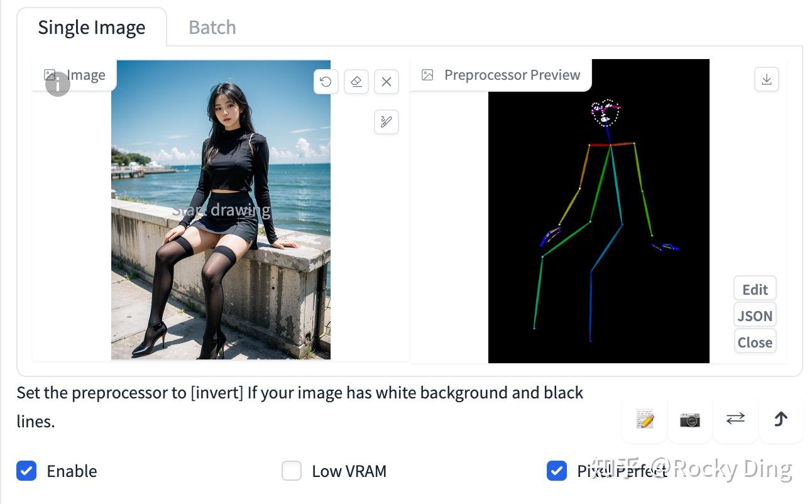The height and width of the screenshot is (504, 812).
Task: Select the Single Image tab
Action: [x=92, y=28]
